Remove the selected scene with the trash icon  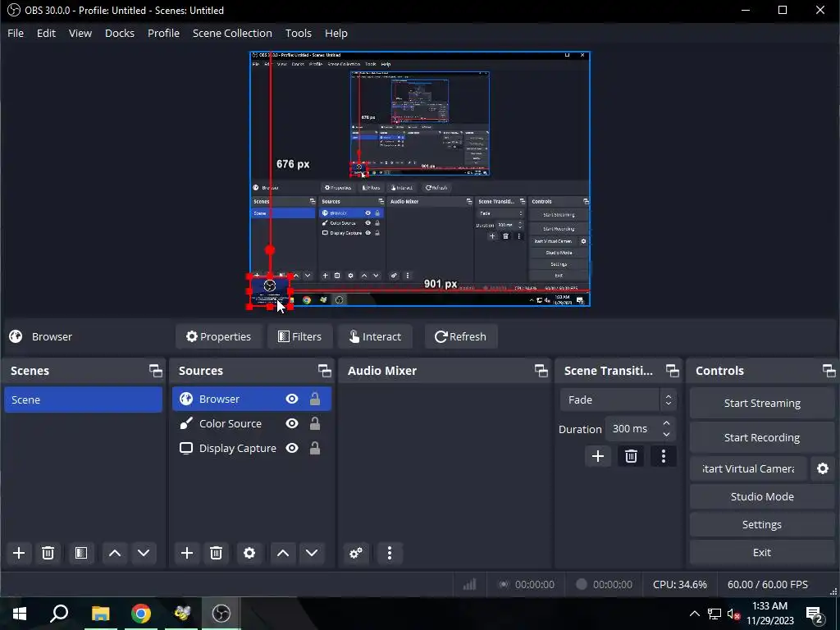coord(48,553)
